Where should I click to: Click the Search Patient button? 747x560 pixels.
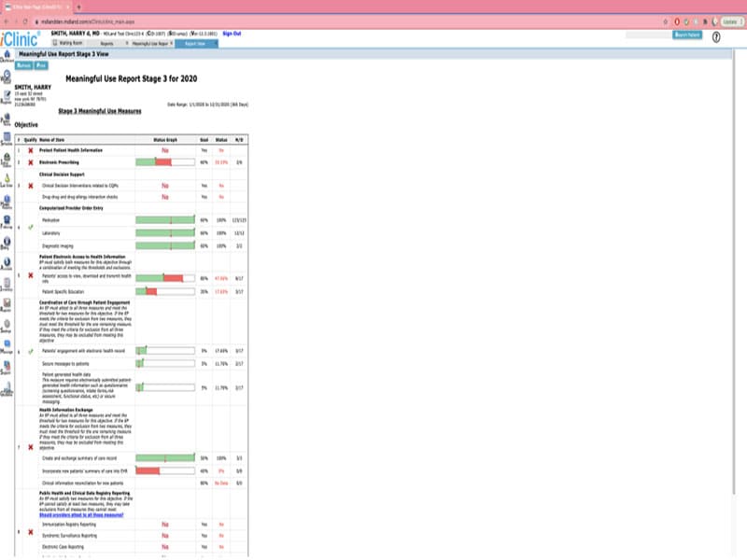(687, 35)
